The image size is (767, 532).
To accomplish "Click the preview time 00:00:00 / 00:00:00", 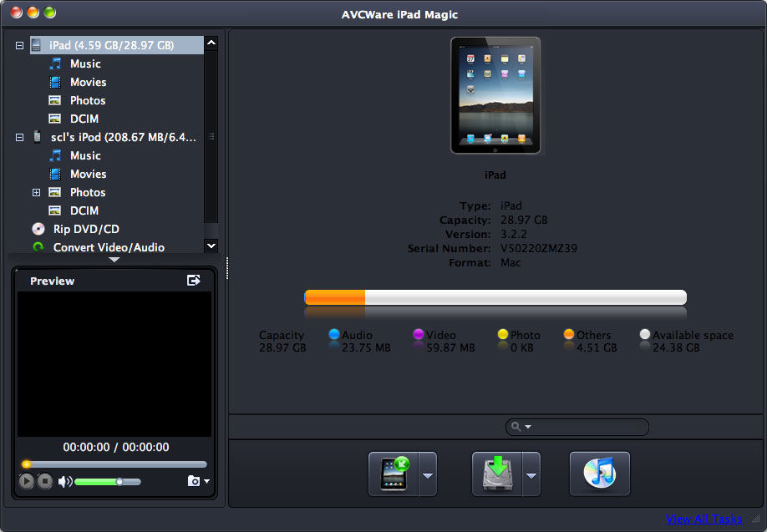I will pos(116,447).
